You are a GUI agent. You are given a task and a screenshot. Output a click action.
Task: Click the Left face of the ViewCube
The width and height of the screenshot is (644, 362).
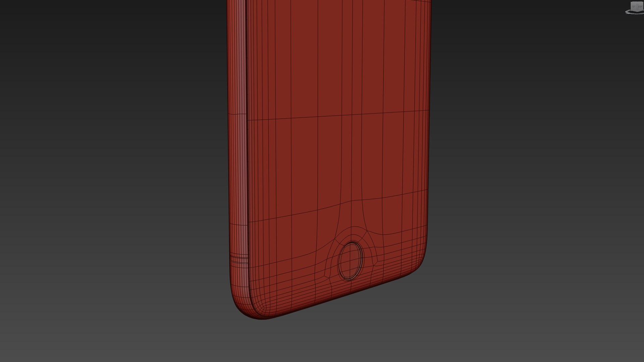(x=634, y=6)
